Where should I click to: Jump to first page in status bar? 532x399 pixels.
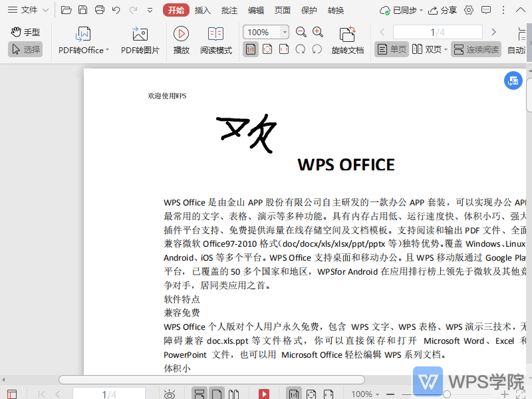coord(42,394)
